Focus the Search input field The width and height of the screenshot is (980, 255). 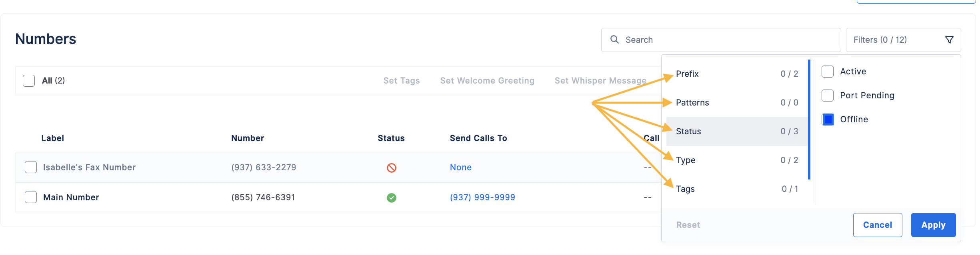[721, 40]
